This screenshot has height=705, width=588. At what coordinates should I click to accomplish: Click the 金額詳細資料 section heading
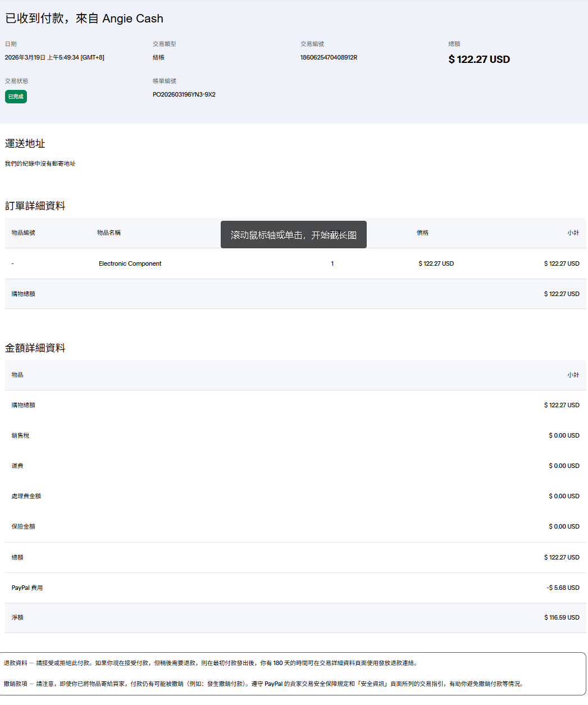click(35, 348)
